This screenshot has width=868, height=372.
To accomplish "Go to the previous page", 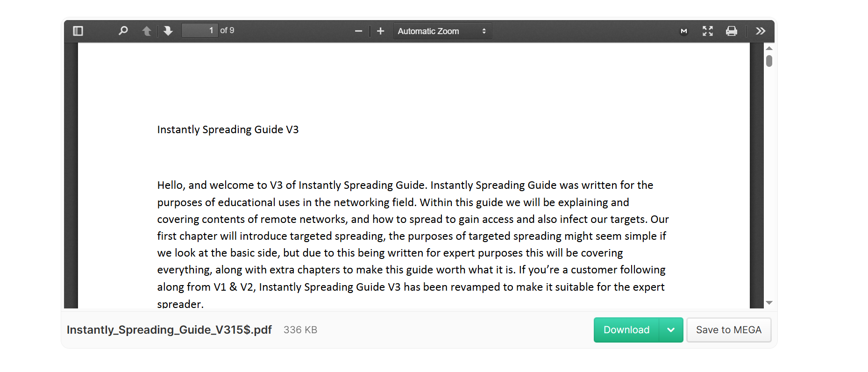I will [146, 30].
